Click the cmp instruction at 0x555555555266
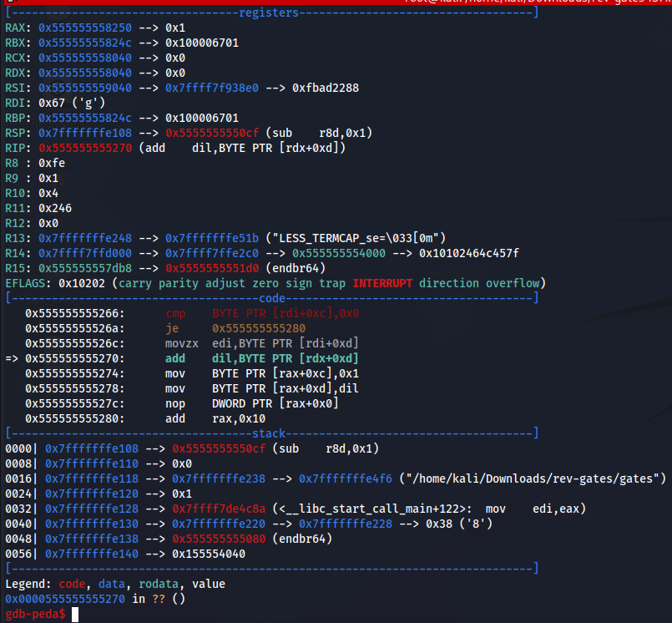Viewport: 672px width, 623px height. click(262, 313)
